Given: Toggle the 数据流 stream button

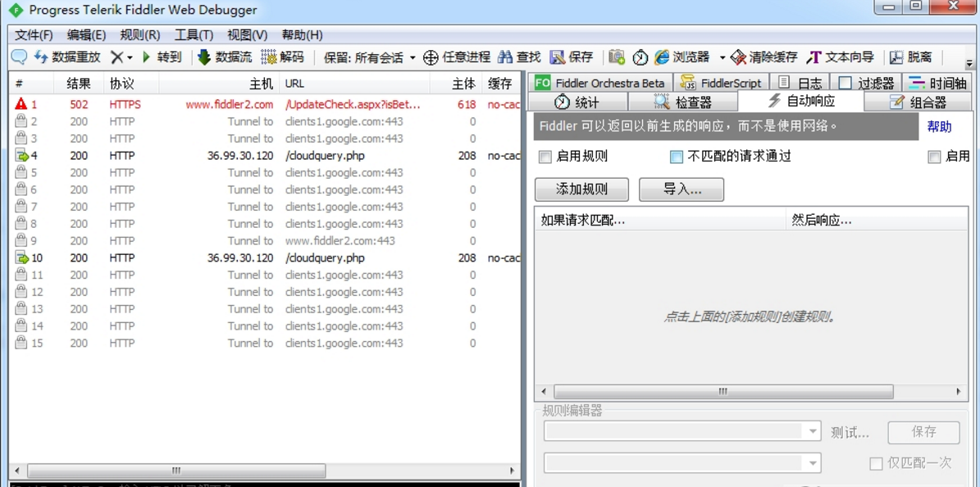Looking at the screenshot, I should [x=225, y=57].
